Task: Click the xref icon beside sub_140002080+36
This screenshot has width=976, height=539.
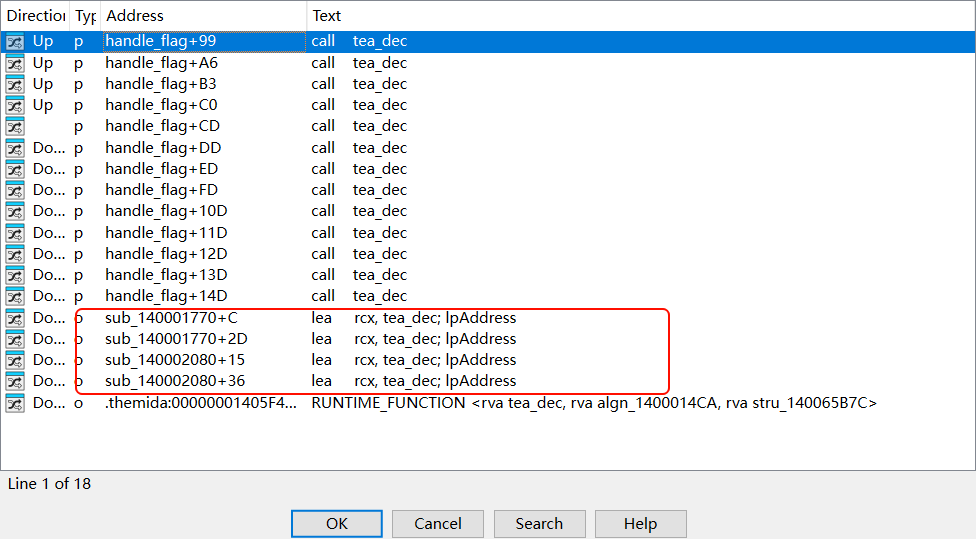Action: pos(15,381)
